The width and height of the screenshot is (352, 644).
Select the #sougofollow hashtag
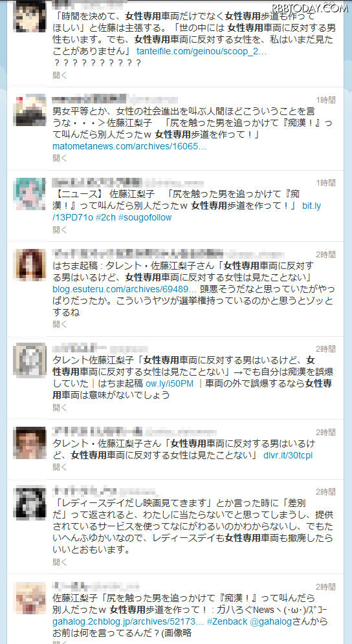145,218
